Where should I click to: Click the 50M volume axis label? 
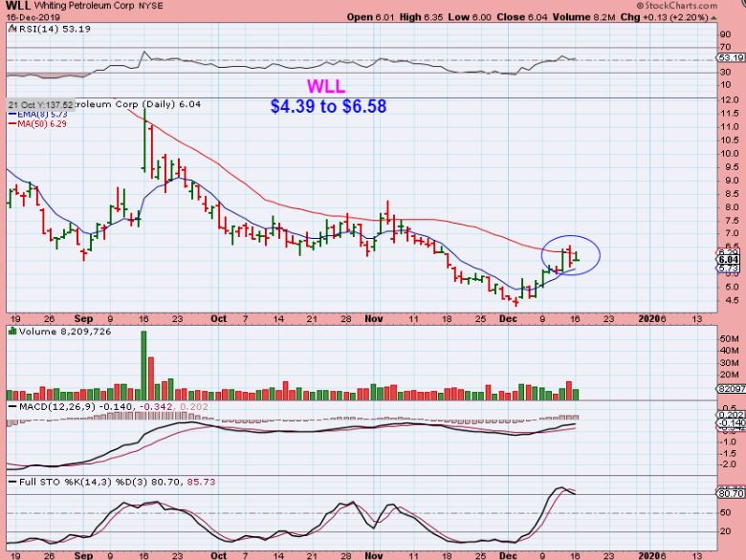[730, 339]
